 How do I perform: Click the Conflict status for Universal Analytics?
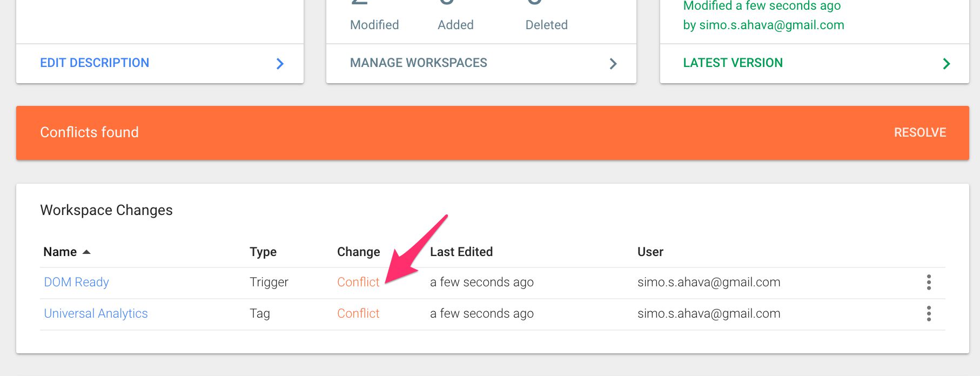tap(358, 313)
